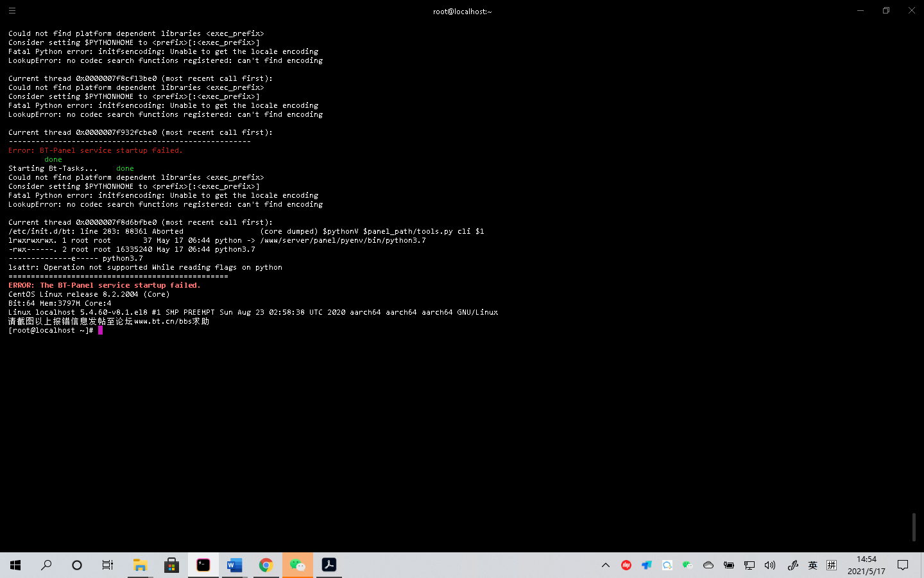
Task: Select the terminal app taskbar icon
Action: [x=203, y=565]
